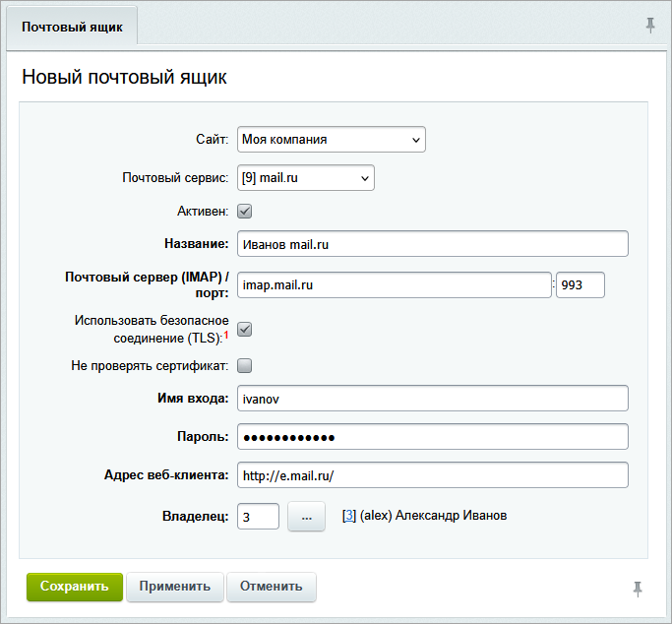Screen dimensions: 672x624
Task: Focus the "Название" text field
Action: (432, 243)
